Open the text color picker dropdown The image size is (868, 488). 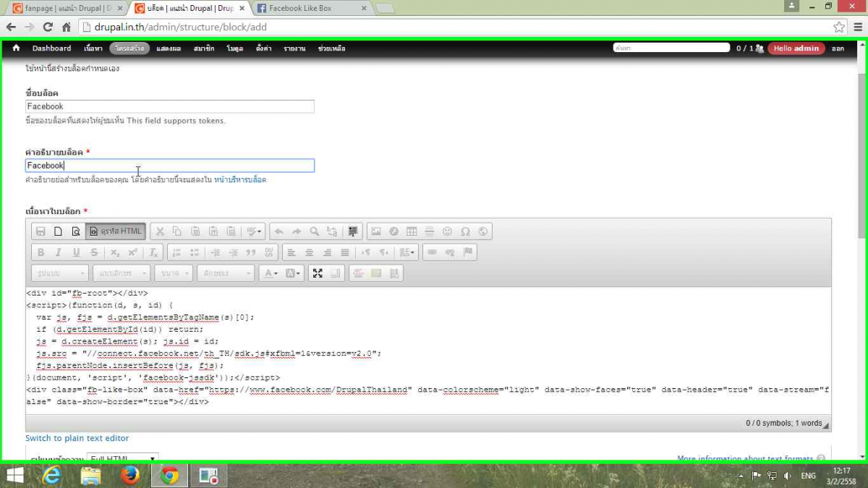271,273
